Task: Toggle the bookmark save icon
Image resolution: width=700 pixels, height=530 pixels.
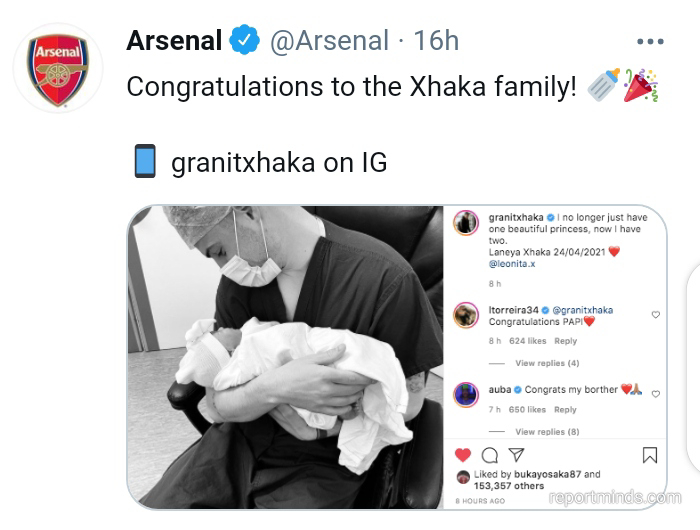Action: point(649,455)
